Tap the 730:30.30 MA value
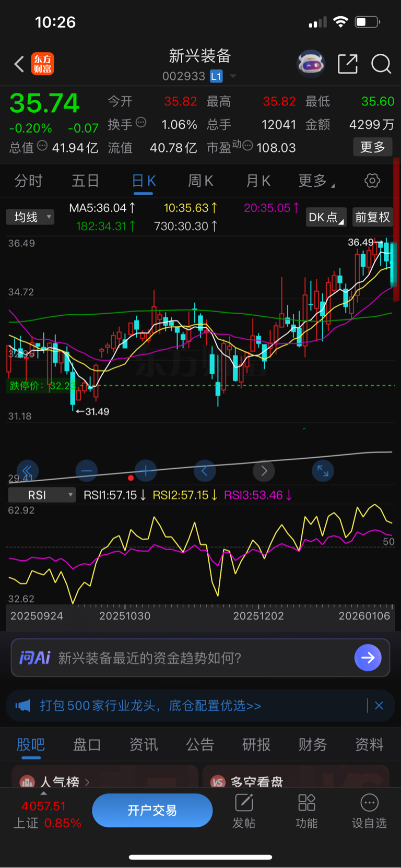The image size is (401, 868). 186,226
